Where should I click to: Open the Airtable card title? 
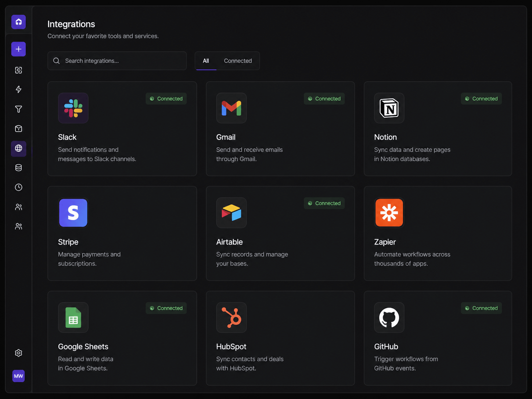click(229, 242)
